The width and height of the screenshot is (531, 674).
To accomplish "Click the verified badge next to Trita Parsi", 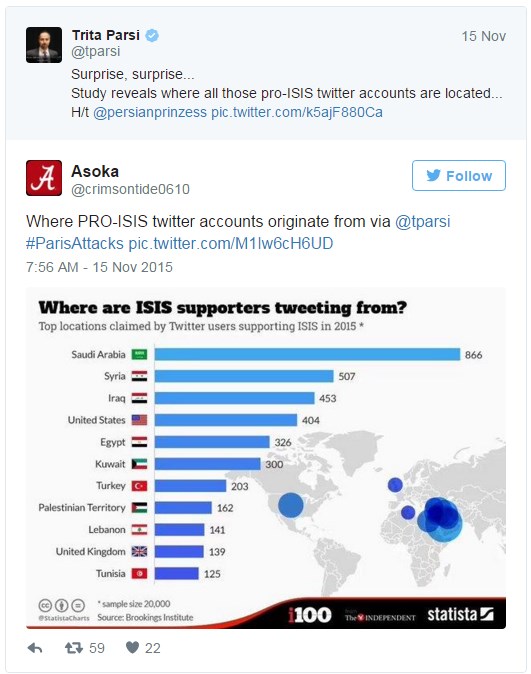I will coord(152,35).
